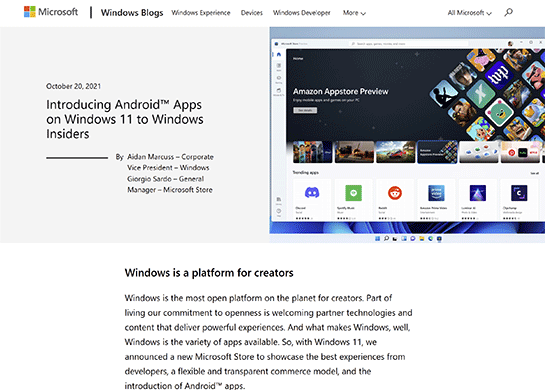This screenshot has height=390, width=545.
Task: Click the green frog face app tile
Action: coord(499,112)
